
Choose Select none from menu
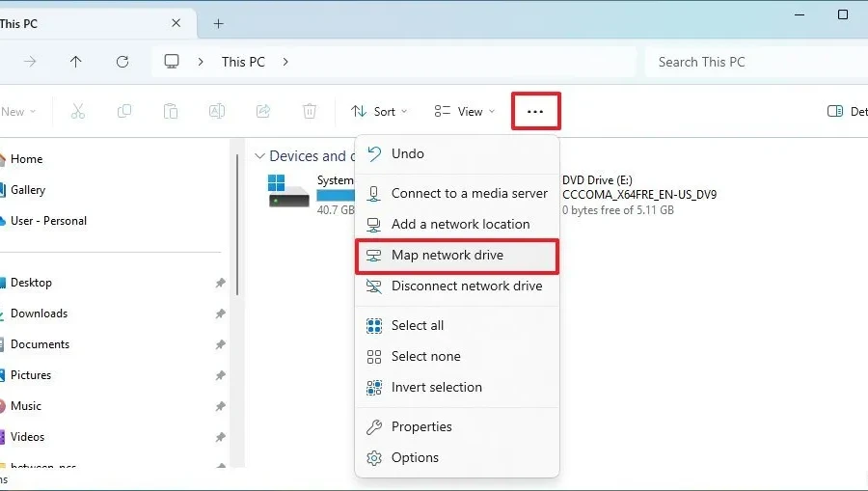[457, 357]
